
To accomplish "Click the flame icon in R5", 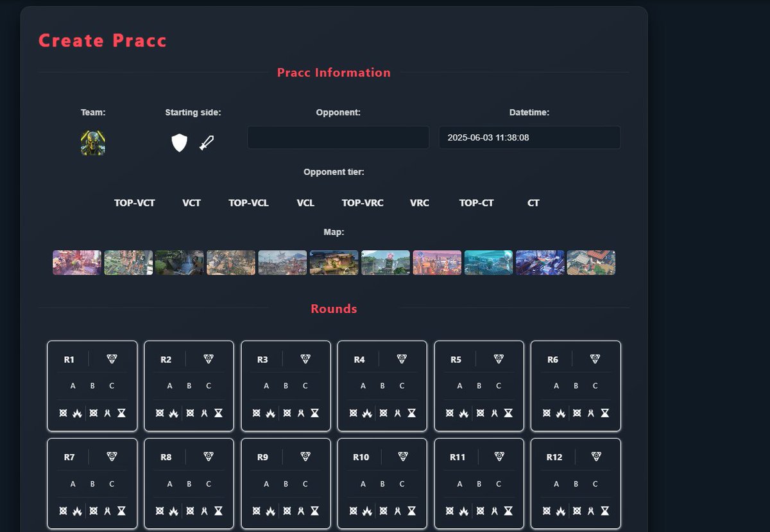I will pyautogui.click(x=464, y=413).
